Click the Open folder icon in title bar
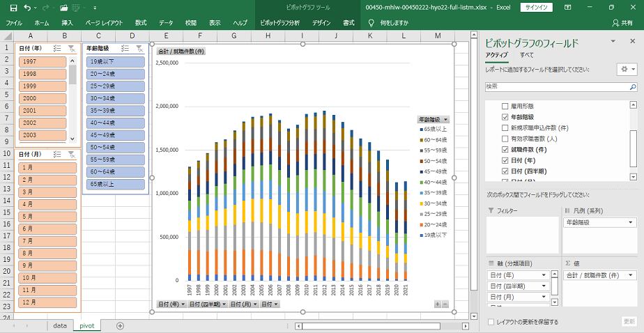644x333 pixels. tap(64, 7)
